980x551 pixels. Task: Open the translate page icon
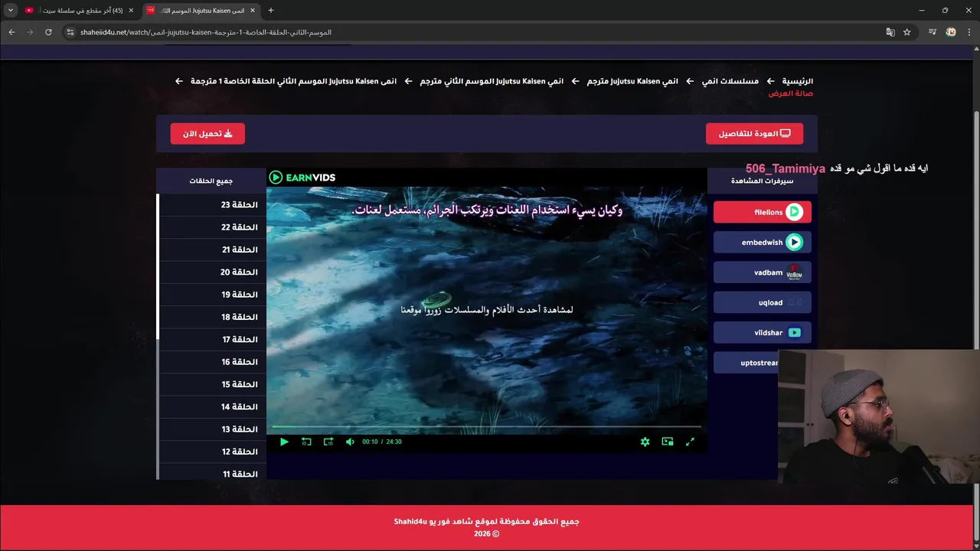890,32
